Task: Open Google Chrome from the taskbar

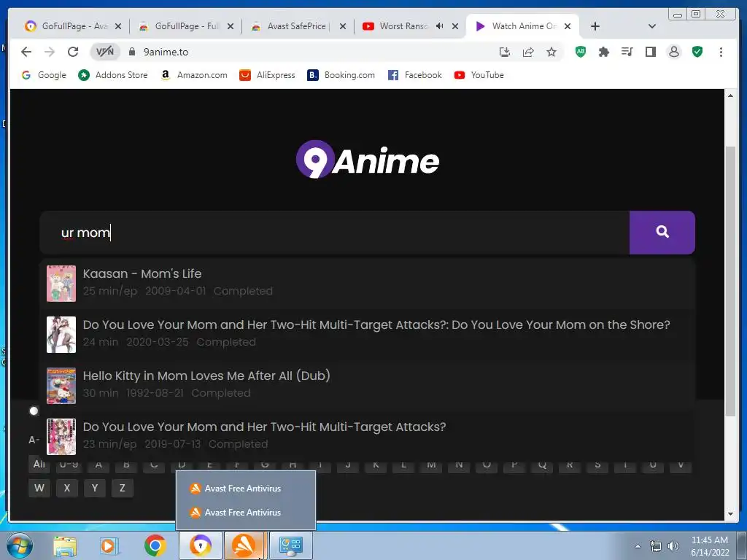Action: point(155,545)
